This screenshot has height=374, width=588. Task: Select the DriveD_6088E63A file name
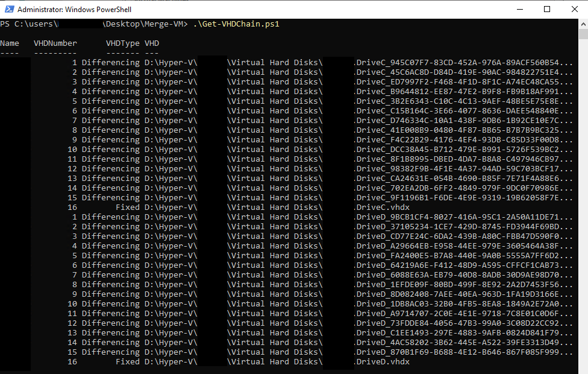[x=463, y=275]
